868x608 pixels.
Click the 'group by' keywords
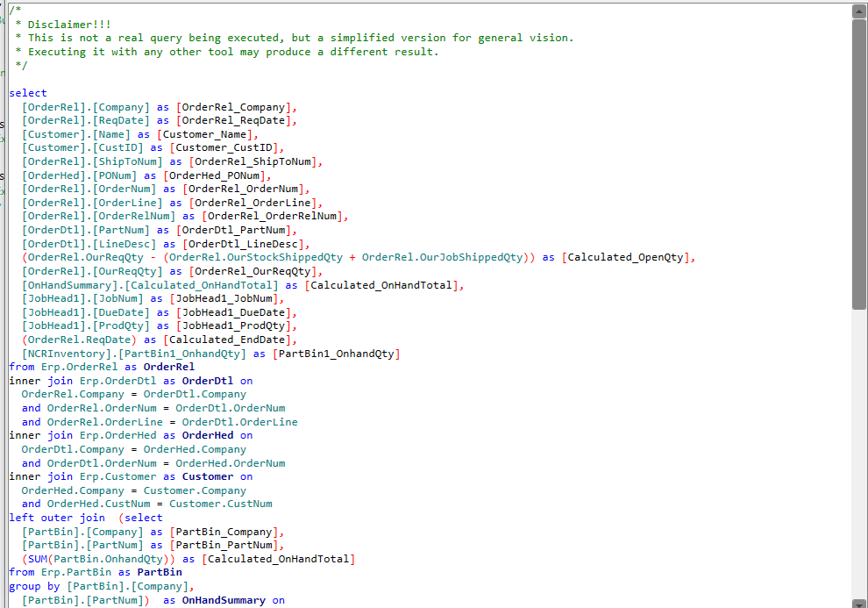coord(34,586)
